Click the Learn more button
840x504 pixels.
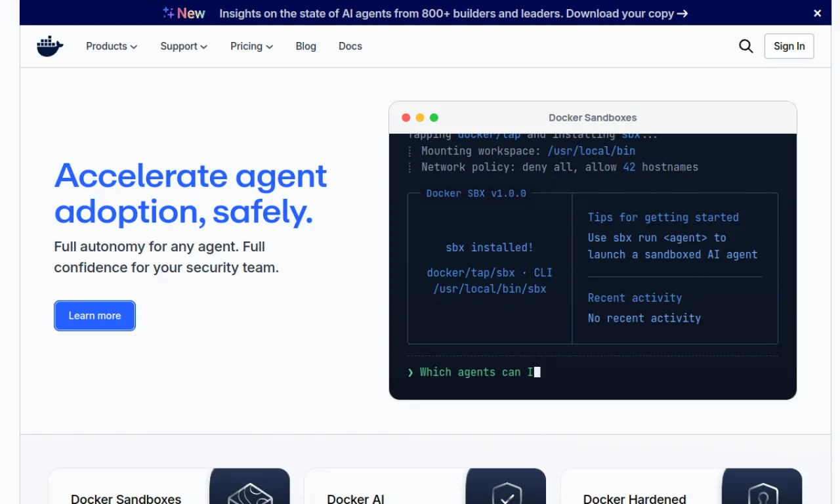click(x=94, y=316)
